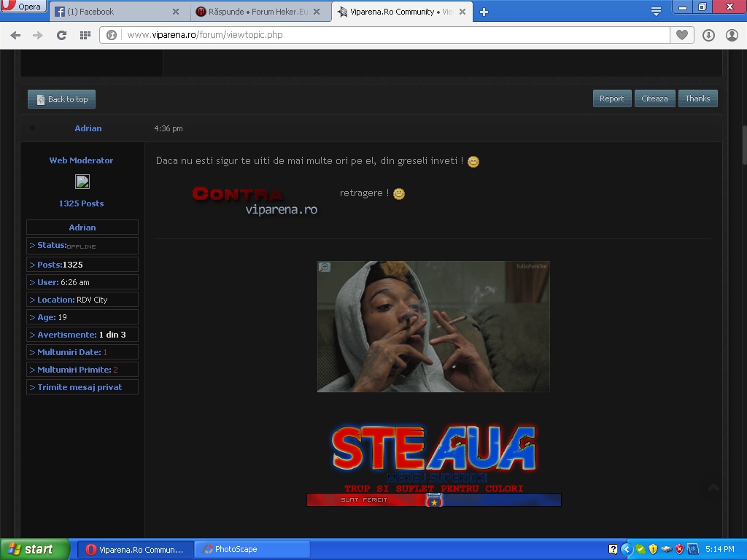Click the safely remove hardware tray icon
The width and height of the screenshot is (747, 560).
tap(667, 549)
